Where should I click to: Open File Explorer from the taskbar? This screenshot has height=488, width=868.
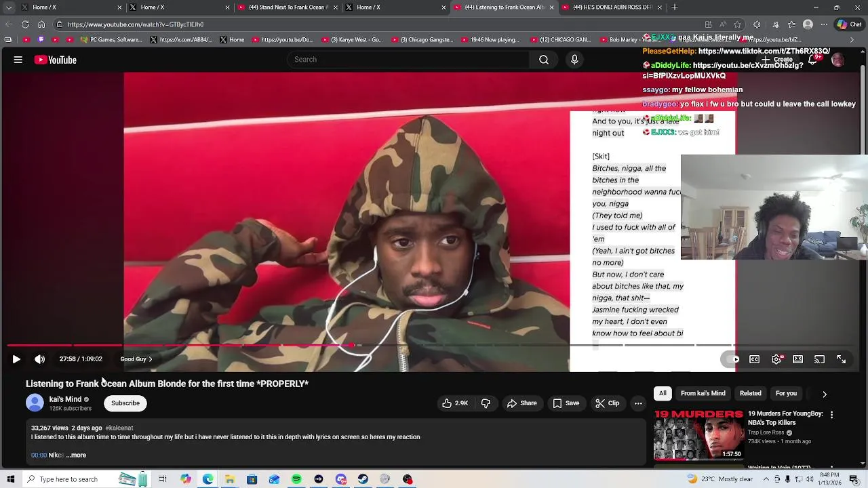230,479
